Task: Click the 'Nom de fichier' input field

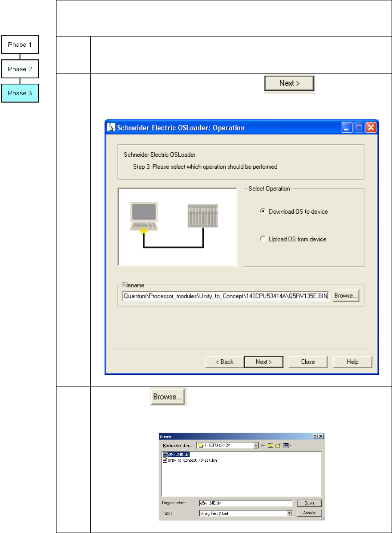Action: coord(246,503)
